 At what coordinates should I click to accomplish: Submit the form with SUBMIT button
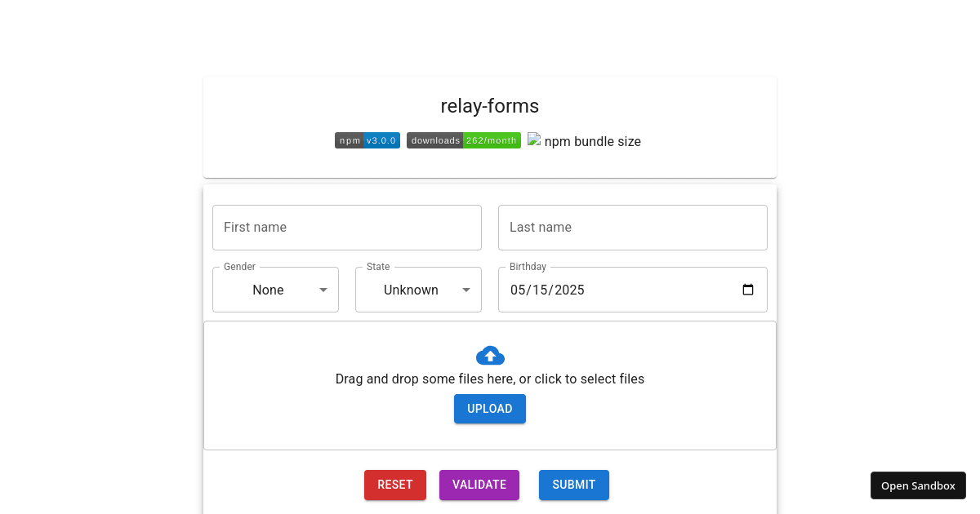pyautogui.click(x=573, y=485)
